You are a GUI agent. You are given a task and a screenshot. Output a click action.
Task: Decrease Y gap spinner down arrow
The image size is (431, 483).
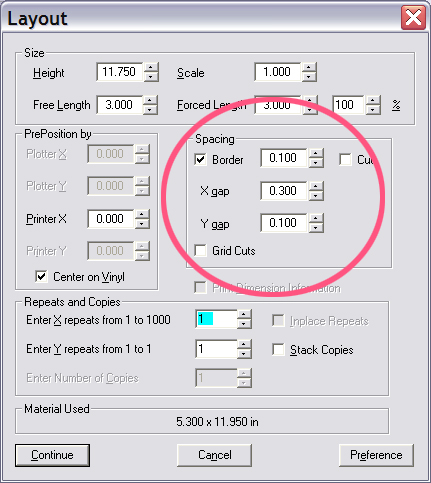pyautogui.click(x=316, y=228)
